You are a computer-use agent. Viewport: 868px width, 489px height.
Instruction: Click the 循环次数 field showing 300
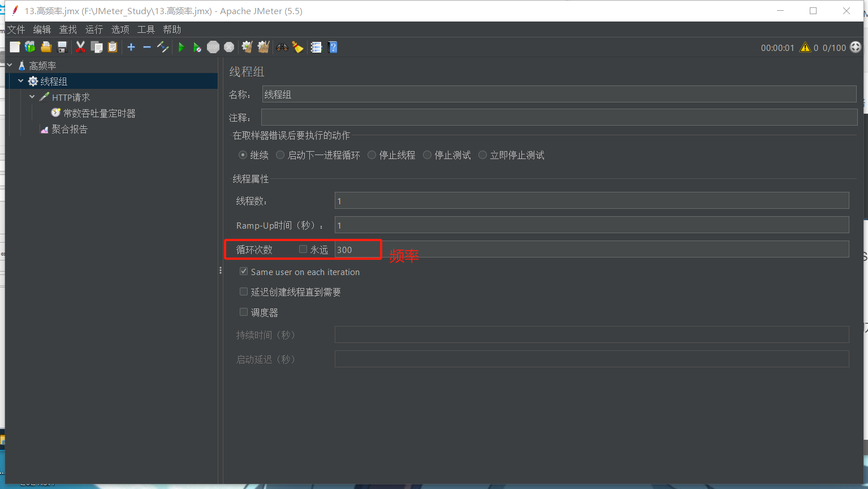[592, 249]
